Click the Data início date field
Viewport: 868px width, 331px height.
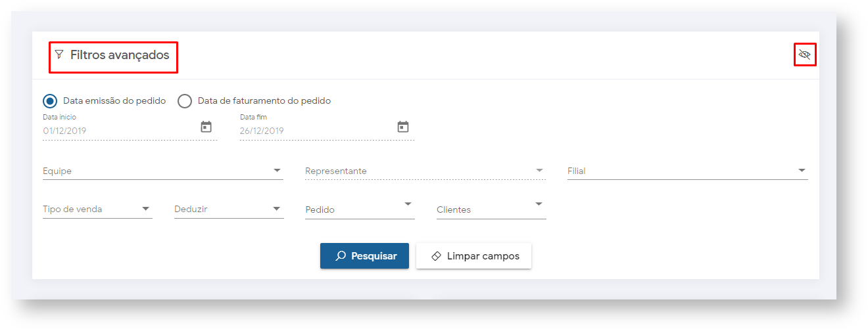(118, 131)
